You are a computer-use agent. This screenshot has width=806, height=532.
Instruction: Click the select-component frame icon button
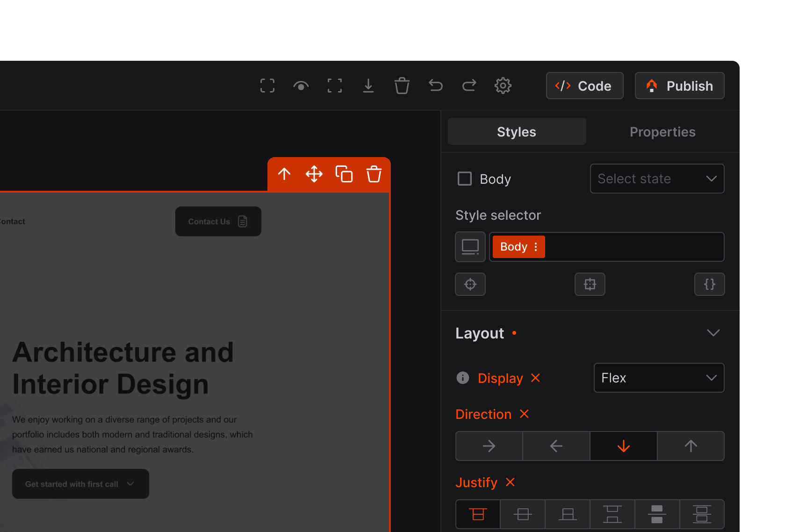590,284
